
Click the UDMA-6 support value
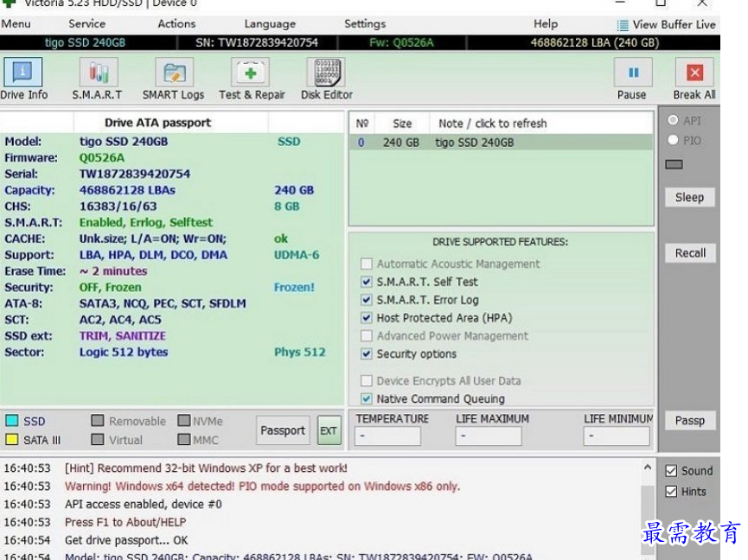coord(297,255)
